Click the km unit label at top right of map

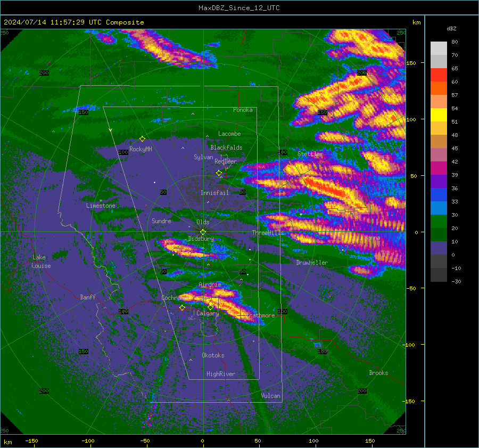416,22
